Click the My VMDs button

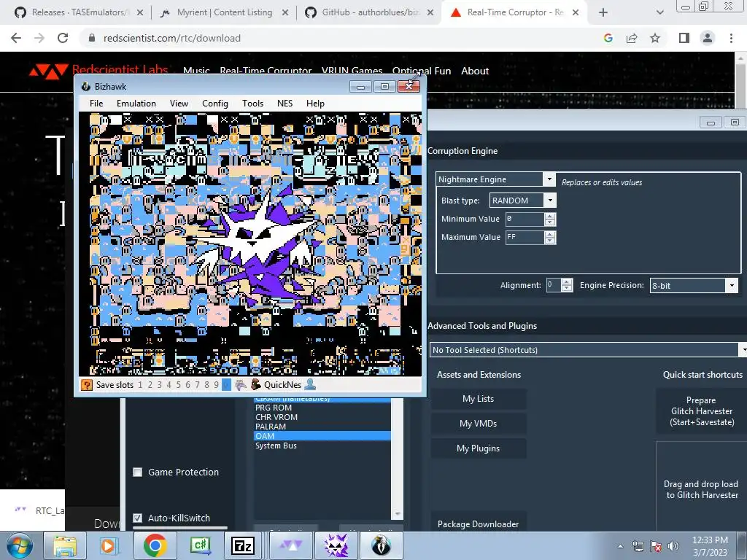[479, 424]
